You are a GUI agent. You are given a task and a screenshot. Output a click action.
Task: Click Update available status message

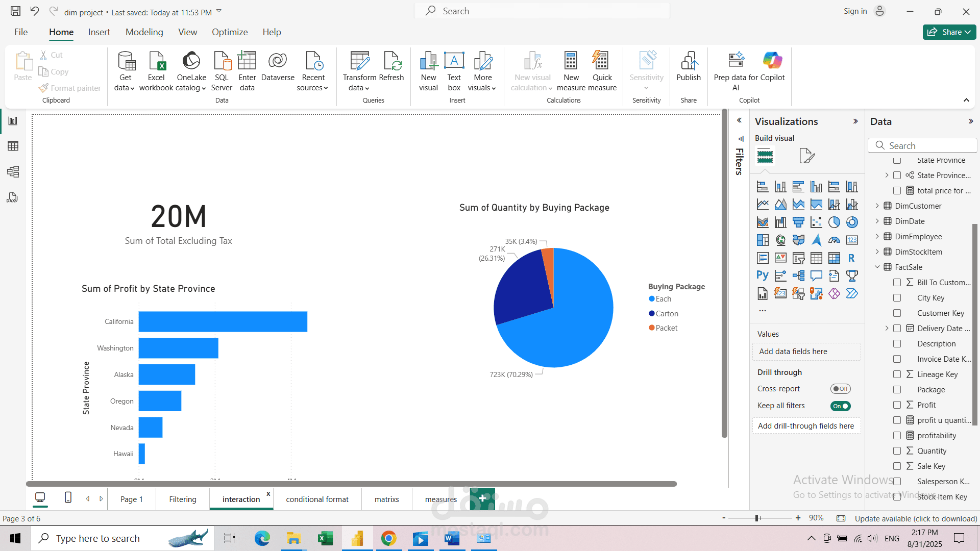coord(916,519)
